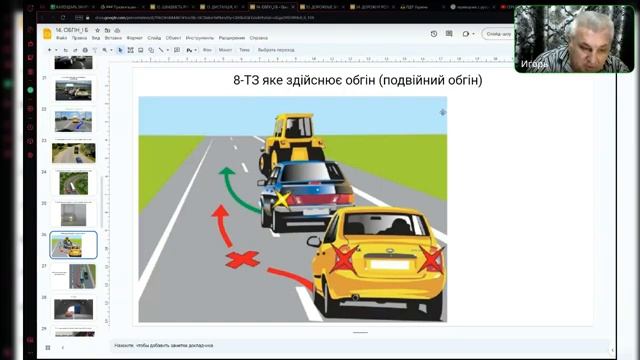Start the Слайд-шоу button
Image resolution: width=640 pixels, height=360 pixels.
pyautogui.click(x=498, y=34)
